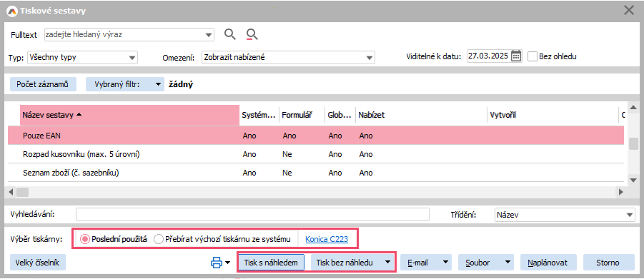Image resolution: width=644 pixels, height=279 pixels.
Task: Click the vertical scrollbar thumb
Action: 633,143
